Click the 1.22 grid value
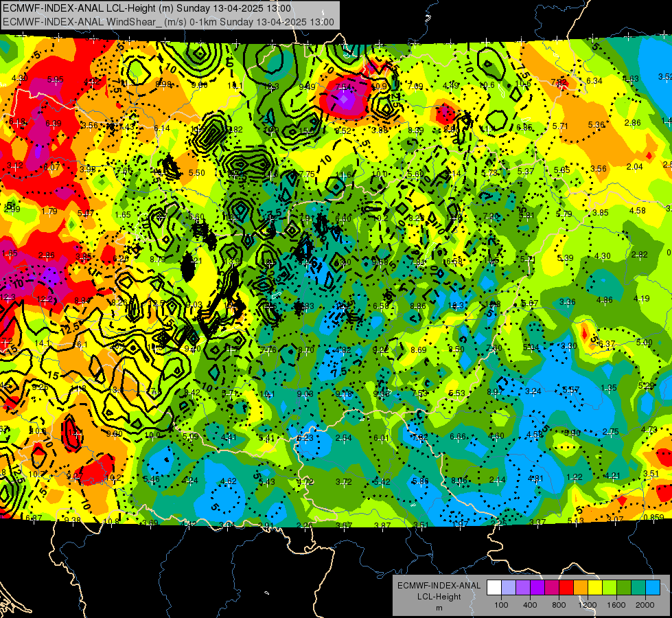Screen dimensions: 672x618 (x=575, y=477)
